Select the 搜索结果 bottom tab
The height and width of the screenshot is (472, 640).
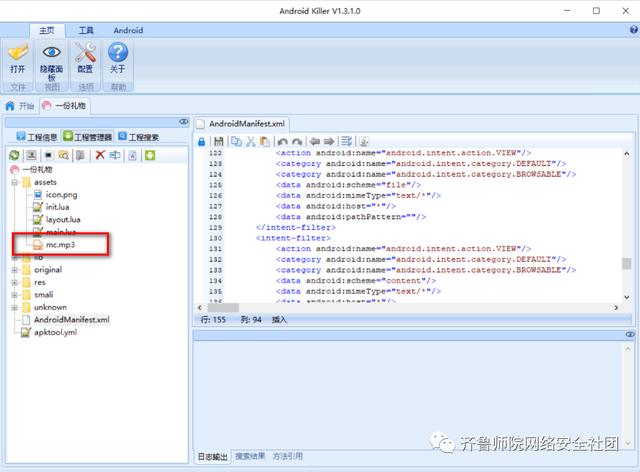[x=250, y=456]
